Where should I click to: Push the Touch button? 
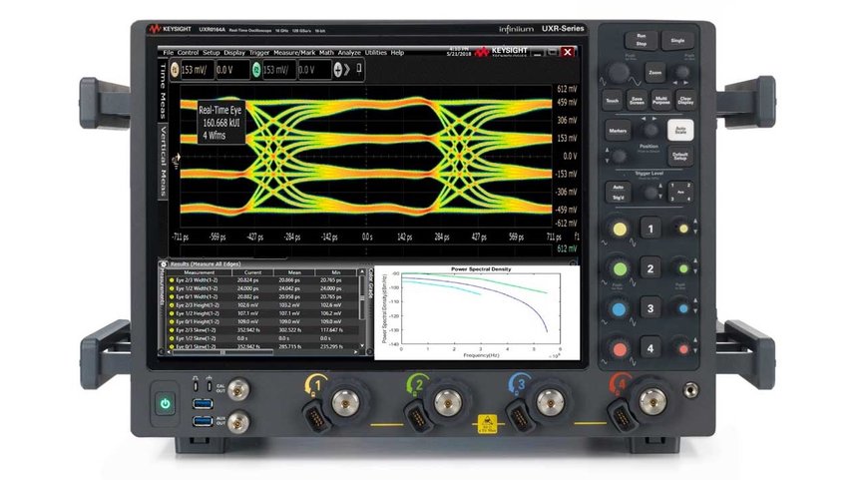[x=613, y=100]
